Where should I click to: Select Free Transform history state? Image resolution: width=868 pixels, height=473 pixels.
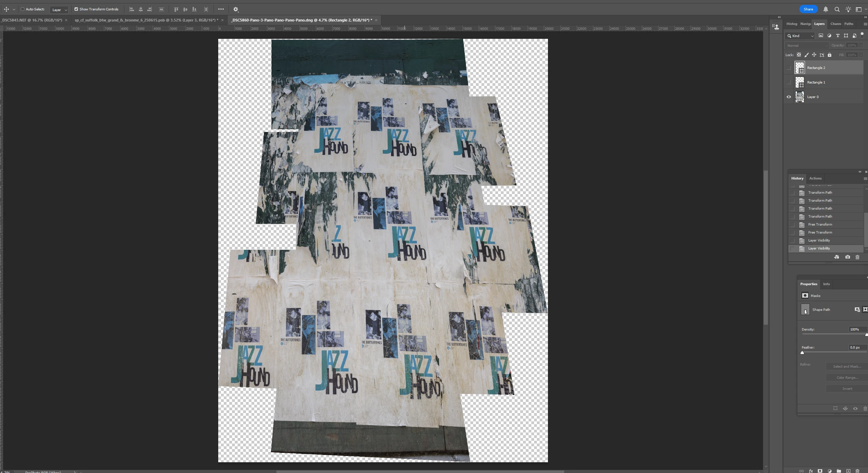click(x=820, y=225)
